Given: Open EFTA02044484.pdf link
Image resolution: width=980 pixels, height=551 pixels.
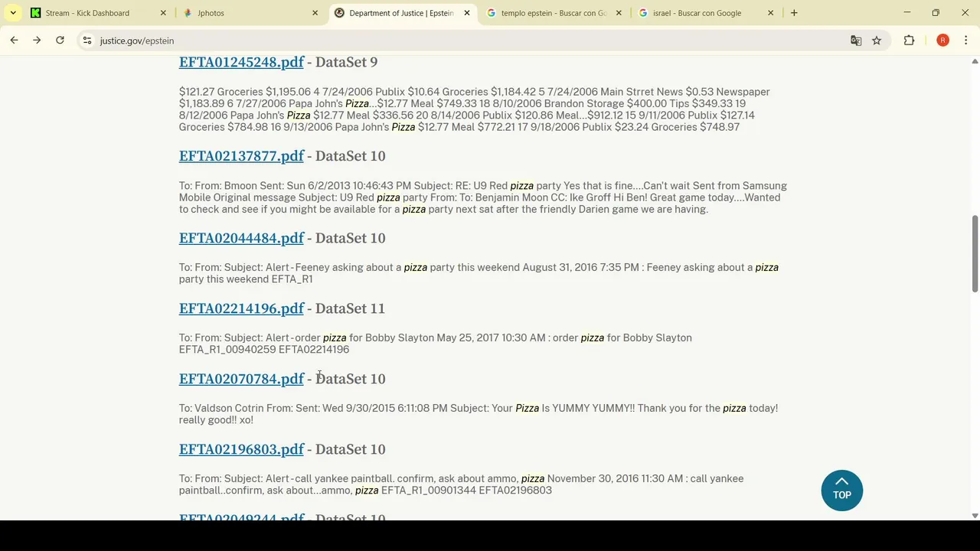Looking at the screenshot, I should [241, 238].
